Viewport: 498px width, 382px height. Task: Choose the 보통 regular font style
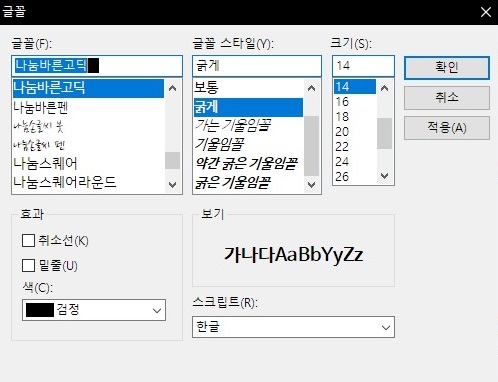tap(248, 88)
